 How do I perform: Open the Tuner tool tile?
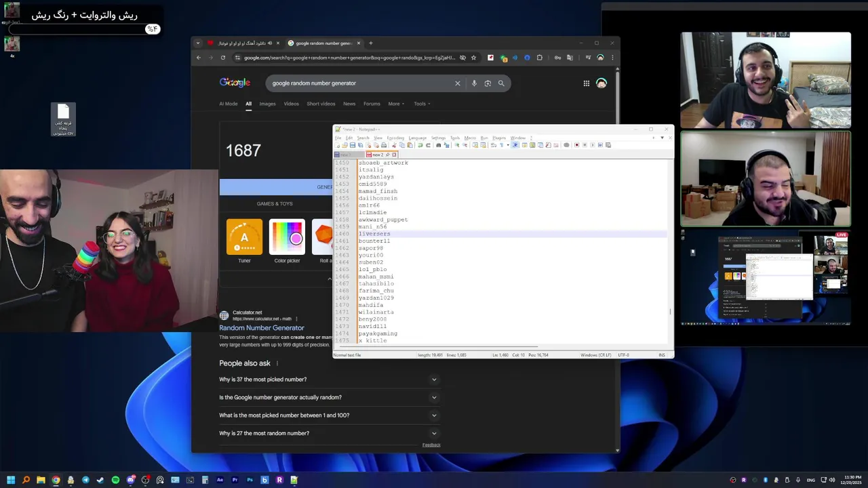[x=244, y=241]
